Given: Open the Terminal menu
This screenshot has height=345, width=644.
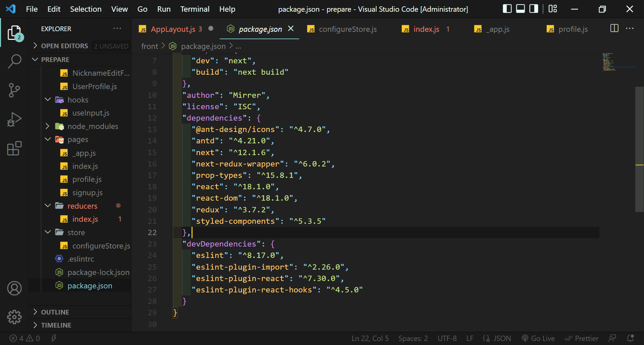Looking at the screenshot, I should point(195,9).
